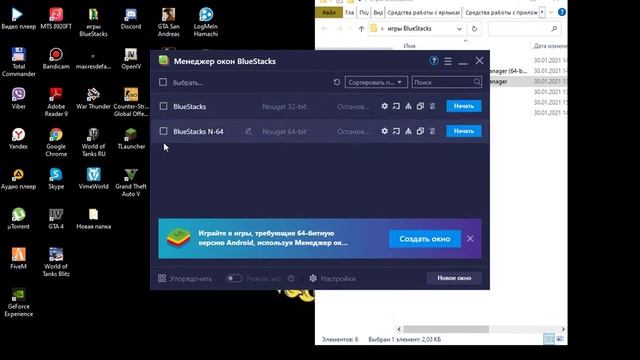Click the refresh instances list icon
Viewport: 640px width, 360px height.
[x=336, y=82]
